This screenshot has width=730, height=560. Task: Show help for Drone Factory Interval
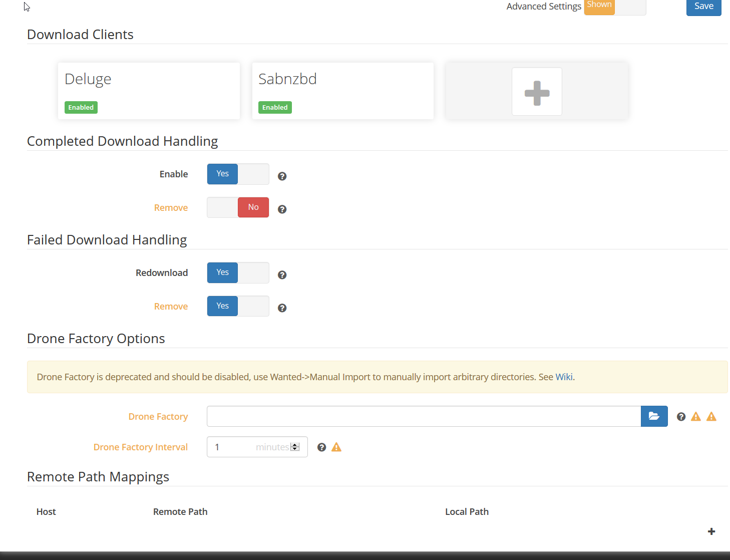(x=322, y=447)
